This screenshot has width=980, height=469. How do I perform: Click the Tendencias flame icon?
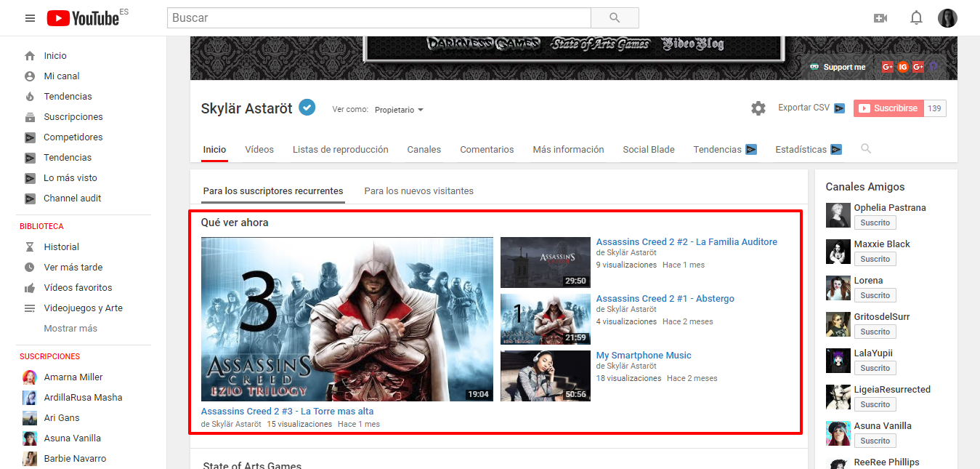coord(30,97)
